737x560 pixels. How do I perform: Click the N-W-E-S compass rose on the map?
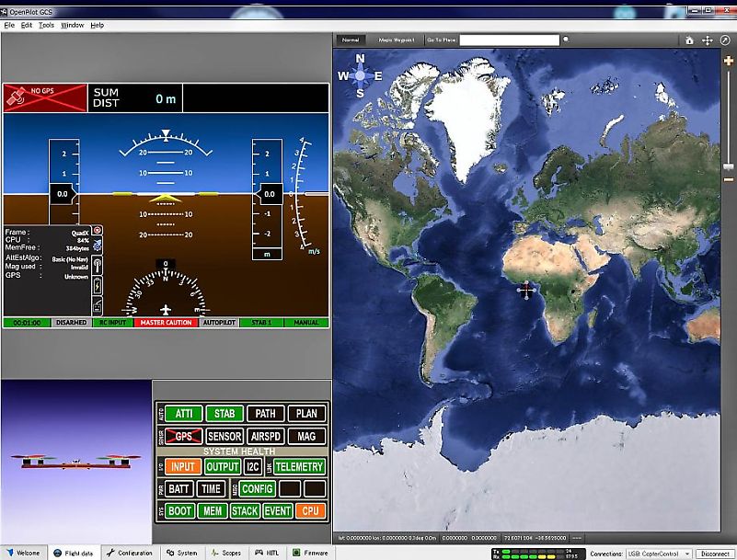pyautogui.click(x=360, y=75)
